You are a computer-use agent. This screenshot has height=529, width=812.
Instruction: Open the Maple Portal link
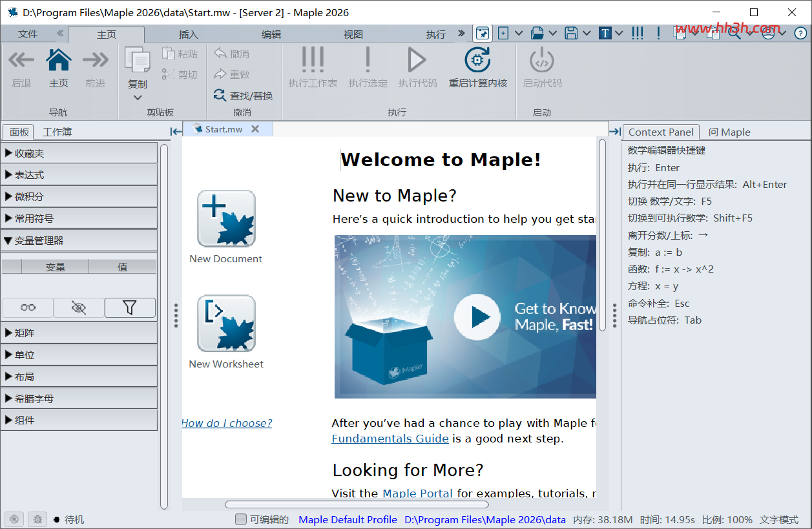[x=418, y=493]
